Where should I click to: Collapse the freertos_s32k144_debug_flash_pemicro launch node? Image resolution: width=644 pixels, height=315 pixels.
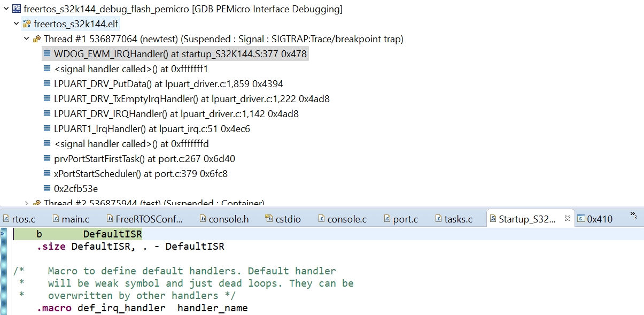point(5,9)
